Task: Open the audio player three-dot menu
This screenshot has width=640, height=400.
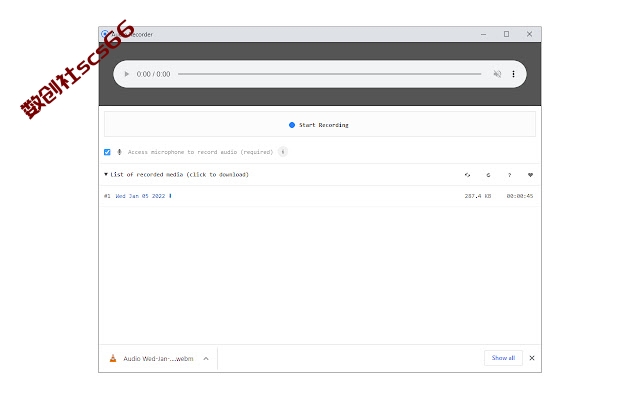Action: (513, 74)
